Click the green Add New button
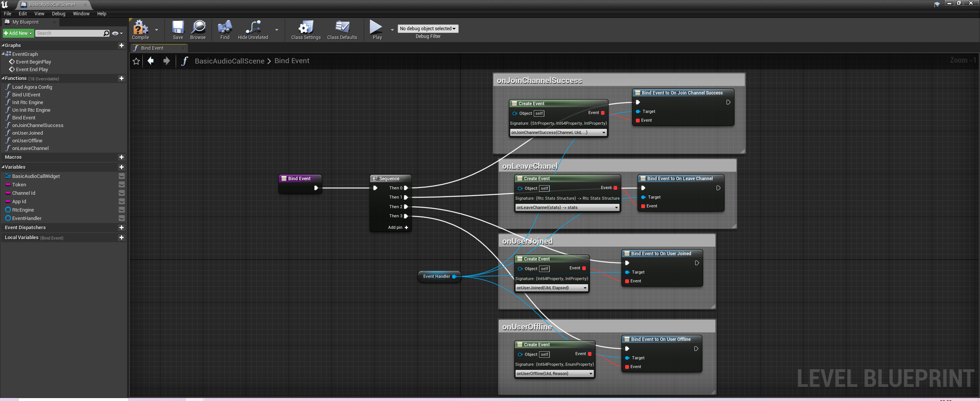980x401 pixels. click(x=18, y=33)
